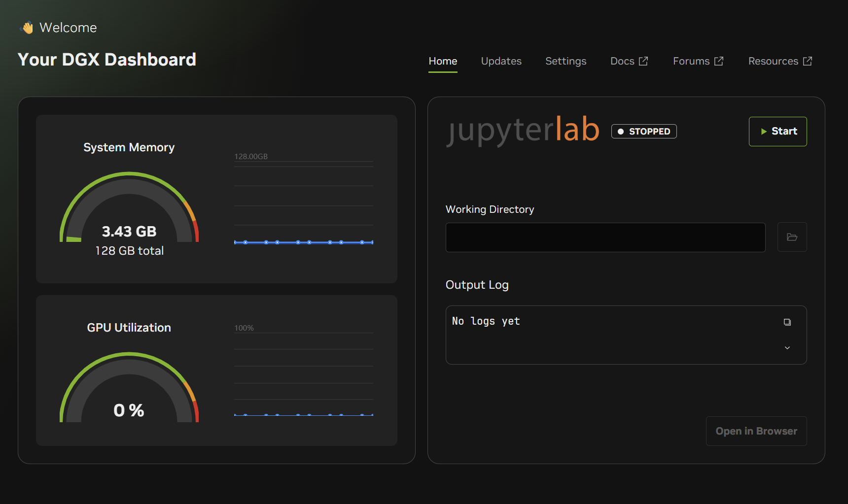Switch to the Updates tab

[501, 61]
